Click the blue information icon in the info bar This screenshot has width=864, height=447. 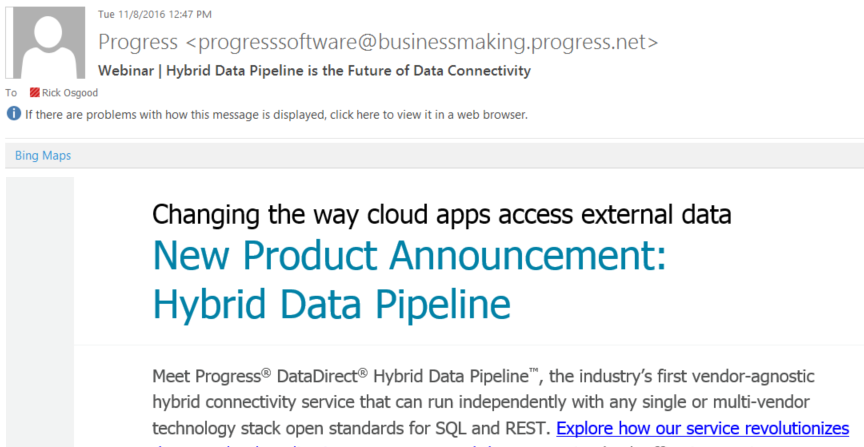point(14,114)
